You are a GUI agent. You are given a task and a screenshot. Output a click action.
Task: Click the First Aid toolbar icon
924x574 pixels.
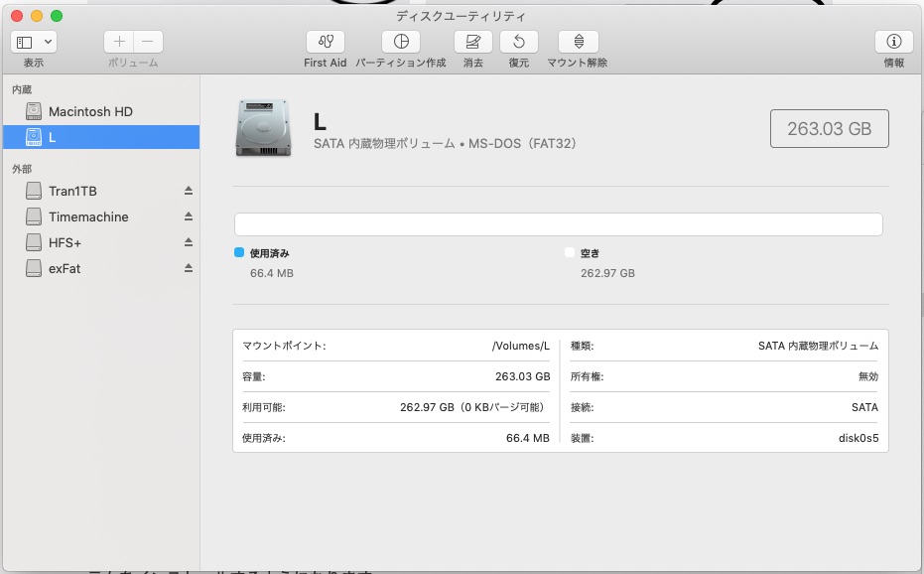pyautogui.click(x=326, y=42)
